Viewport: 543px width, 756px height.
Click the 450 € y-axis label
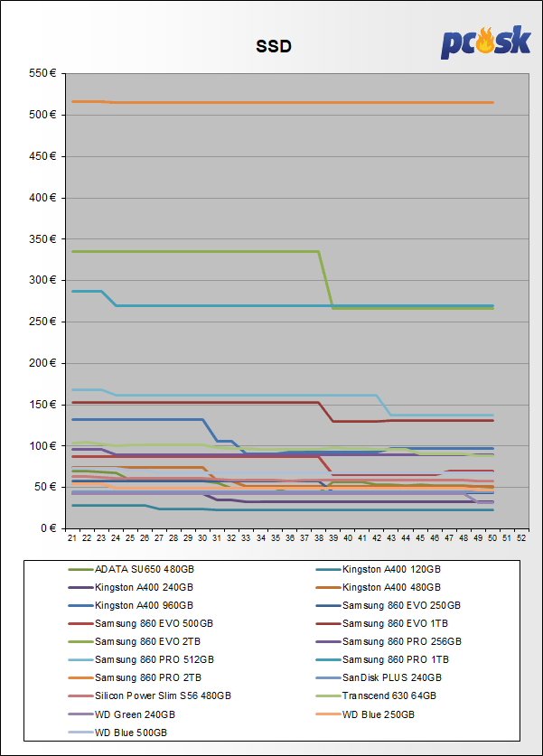pyautogui.click(x=42, y=156)
